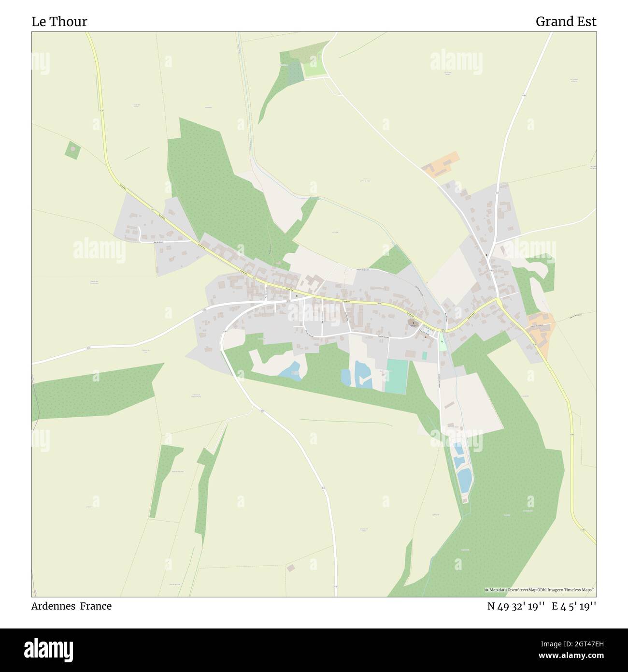Click the teal sports field south of the village
Screen dimensions: 628x672
pos(397,377)
